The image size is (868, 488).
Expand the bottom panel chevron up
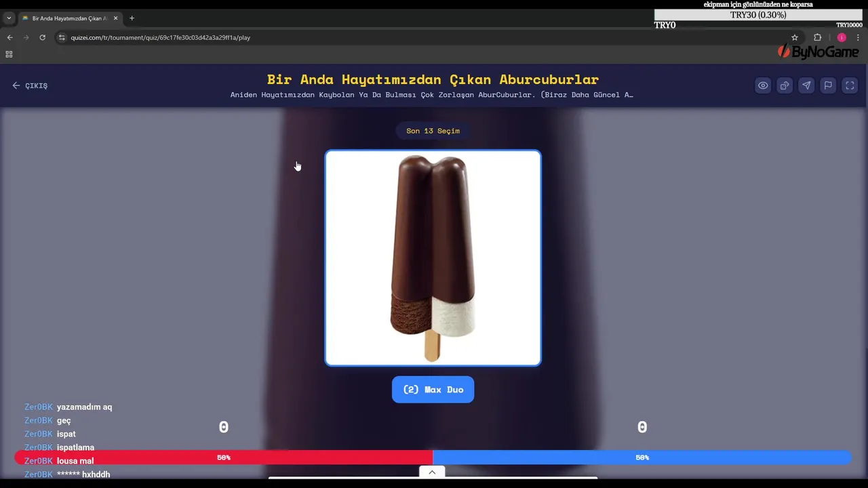point(432,472)
